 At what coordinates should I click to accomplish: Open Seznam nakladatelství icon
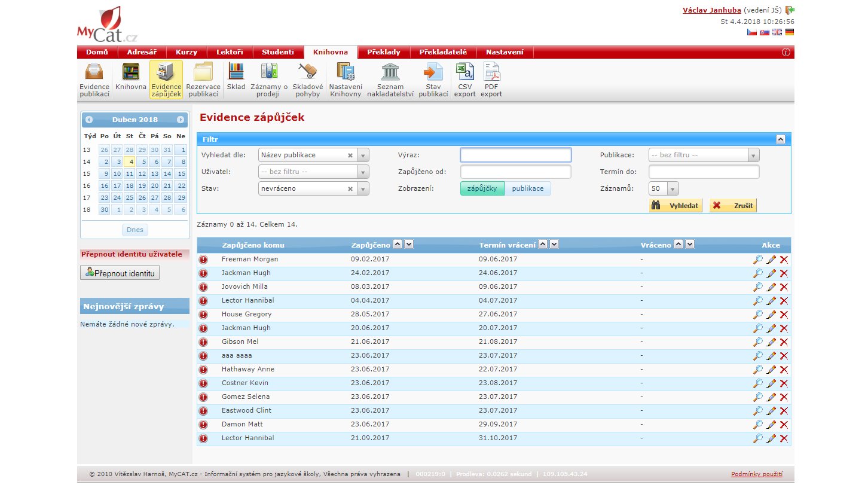(390, 80)
